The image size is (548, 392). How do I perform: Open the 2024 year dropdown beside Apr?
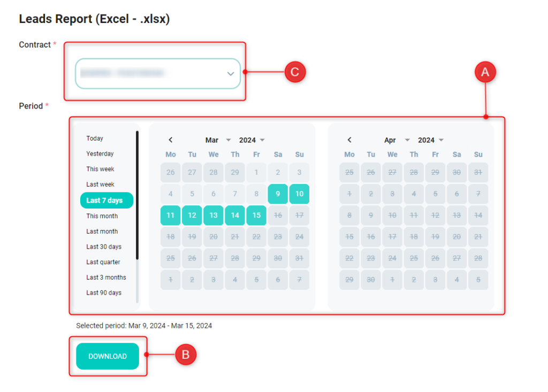tap(430, 140)
